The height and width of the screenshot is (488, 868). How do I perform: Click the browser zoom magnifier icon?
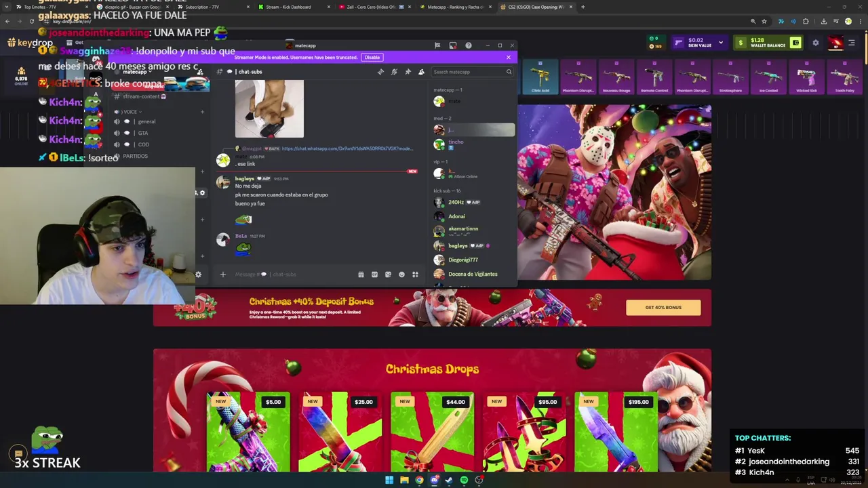coord(753,21)
